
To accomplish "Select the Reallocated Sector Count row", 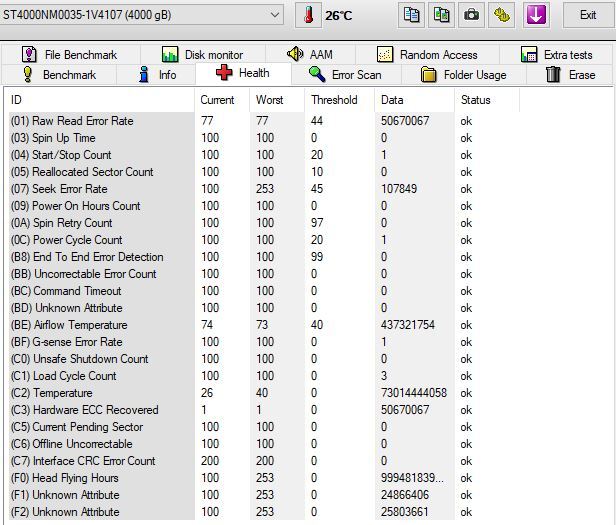I will click(264, 172).
